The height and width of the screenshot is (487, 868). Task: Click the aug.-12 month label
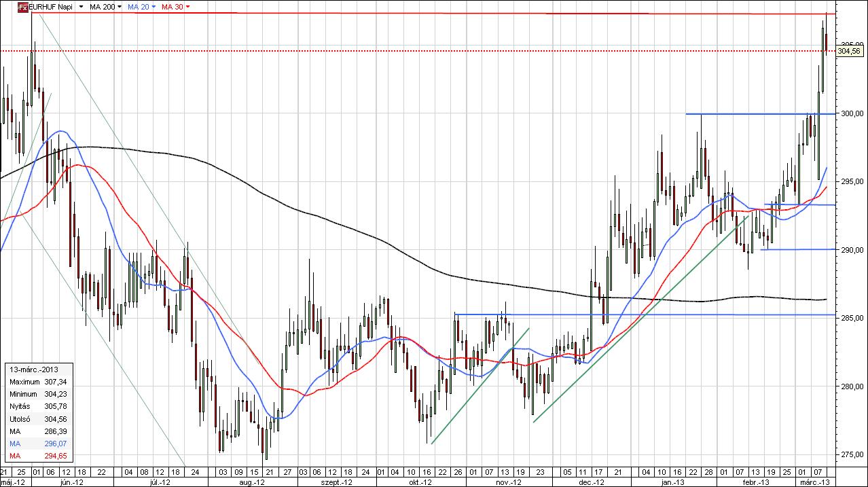(x=252, y=482)
